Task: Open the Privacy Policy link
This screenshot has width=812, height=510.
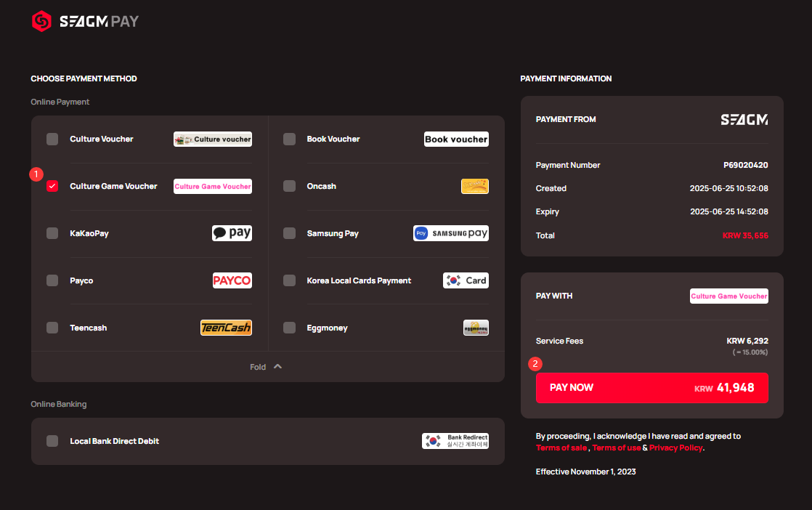Action: click(675, 448)
